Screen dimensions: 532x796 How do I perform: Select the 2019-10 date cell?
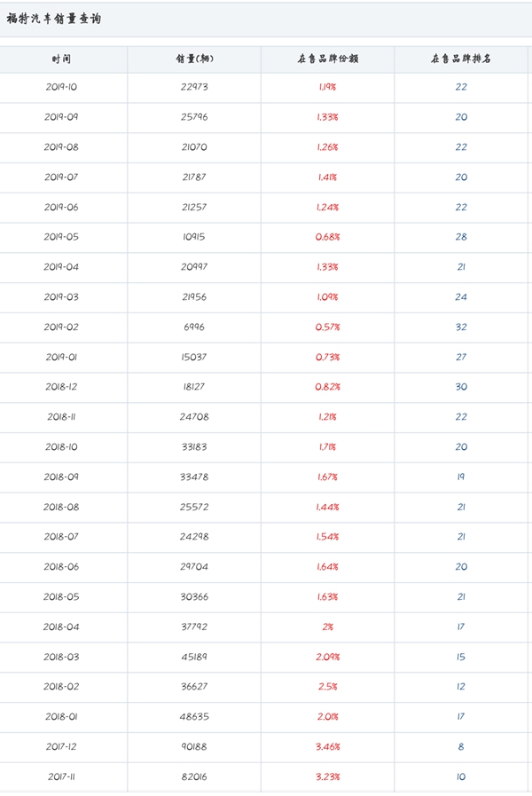62,87
